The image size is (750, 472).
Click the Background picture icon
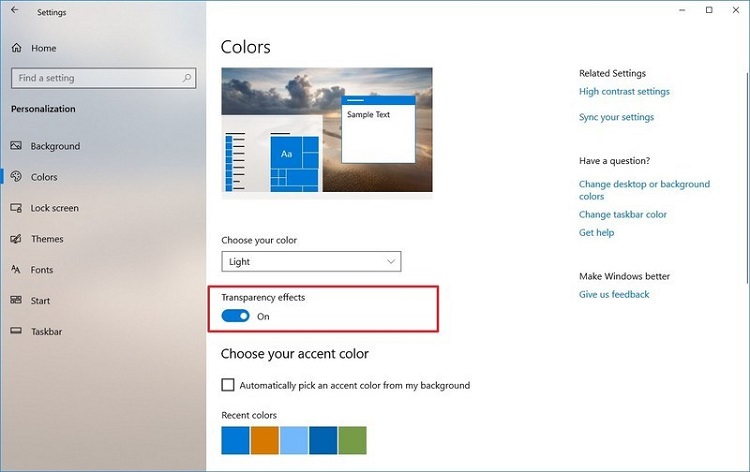[16, 146]
